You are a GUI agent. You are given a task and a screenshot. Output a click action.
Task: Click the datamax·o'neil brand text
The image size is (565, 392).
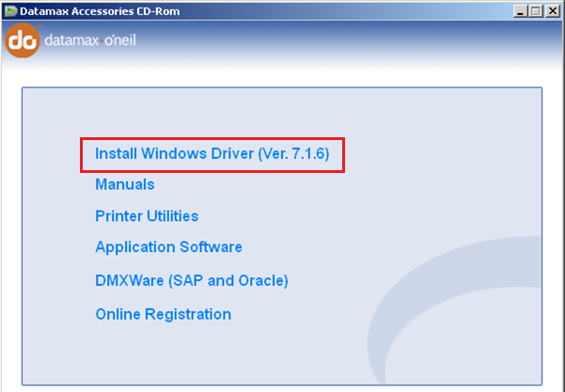click(x=90, y=40)
